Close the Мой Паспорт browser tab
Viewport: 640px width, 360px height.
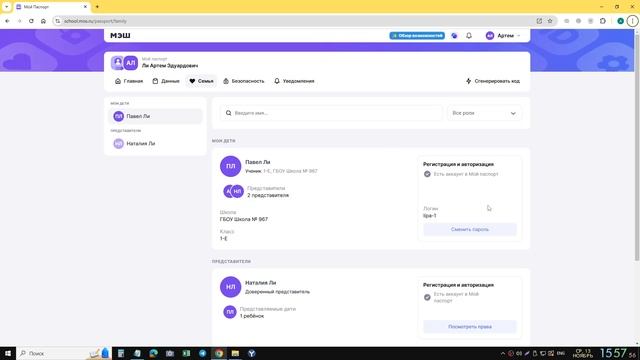pos(85,7)
